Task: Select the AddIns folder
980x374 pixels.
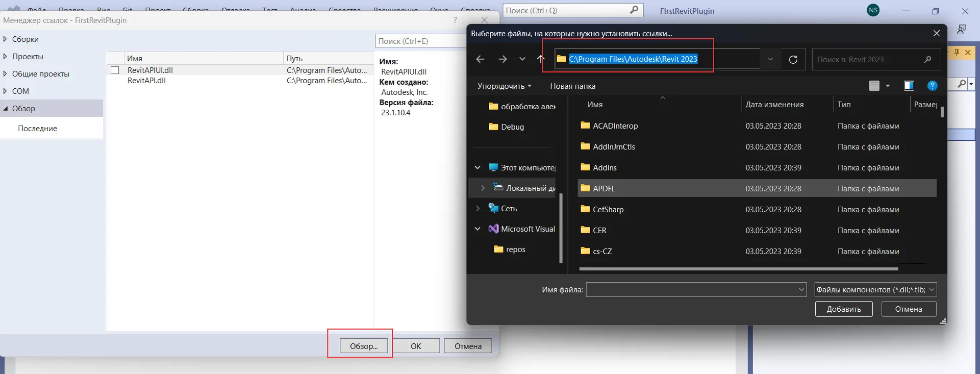Action: coord(758,168)
